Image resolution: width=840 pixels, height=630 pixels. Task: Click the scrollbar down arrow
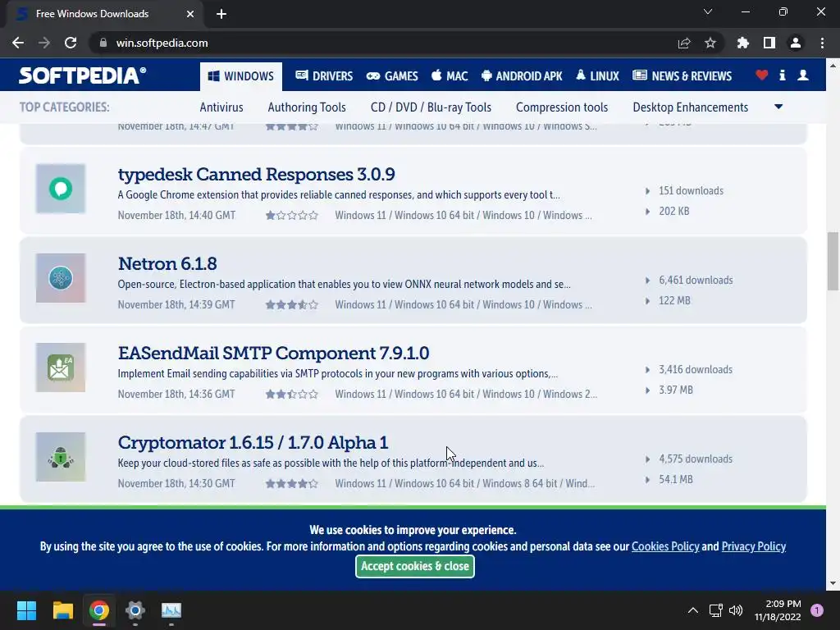(833, 583)
